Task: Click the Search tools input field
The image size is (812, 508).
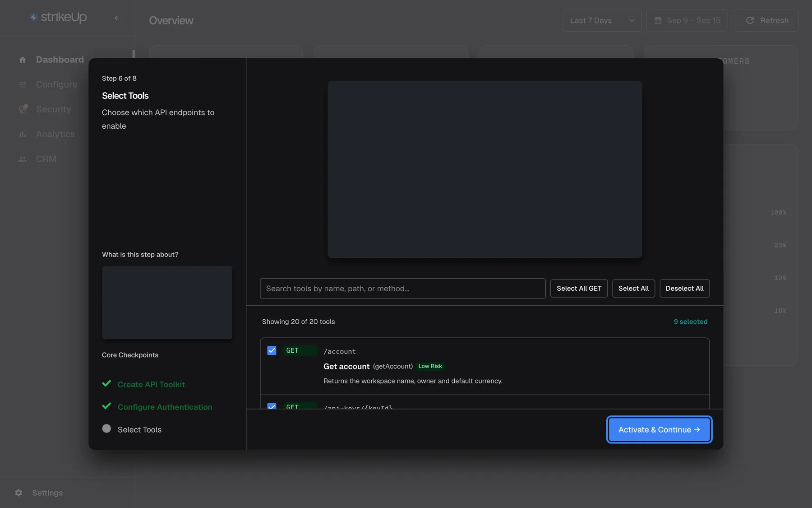Action: coord(402,289)
